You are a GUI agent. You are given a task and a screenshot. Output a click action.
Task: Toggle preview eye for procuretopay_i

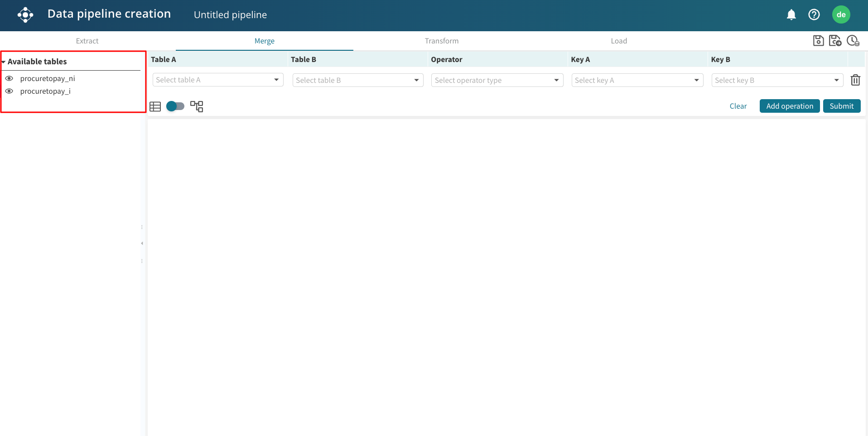(x=9, y=91)
